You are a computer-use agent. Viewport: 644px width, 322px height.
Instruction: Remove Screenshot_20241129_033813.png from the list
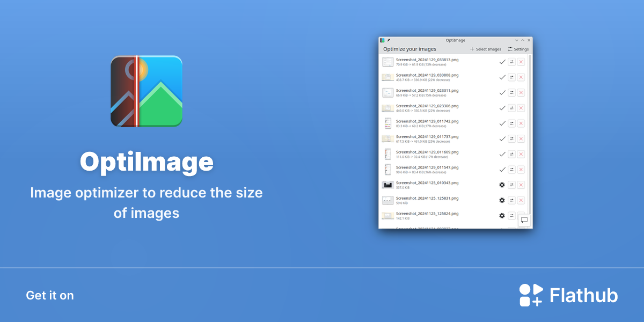pos(521,62)
